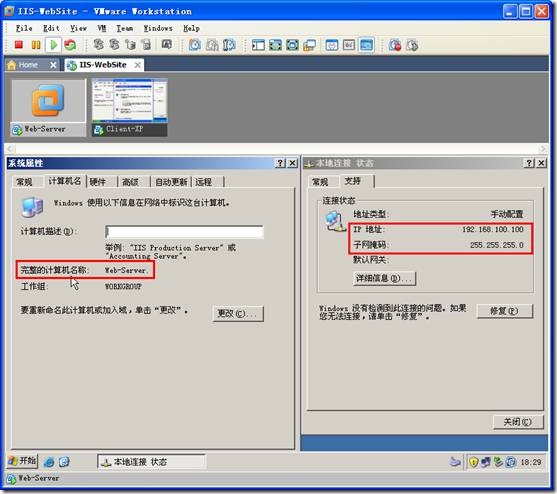Click the take snapshot clock icon
Screen dimensions: 557x494
point(195,45)
